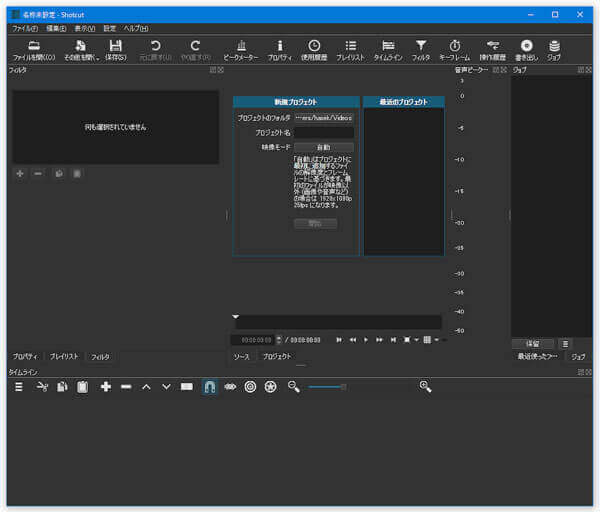
Task: Click the フィルタ funnel icon in toolbar
Action: 421,46
